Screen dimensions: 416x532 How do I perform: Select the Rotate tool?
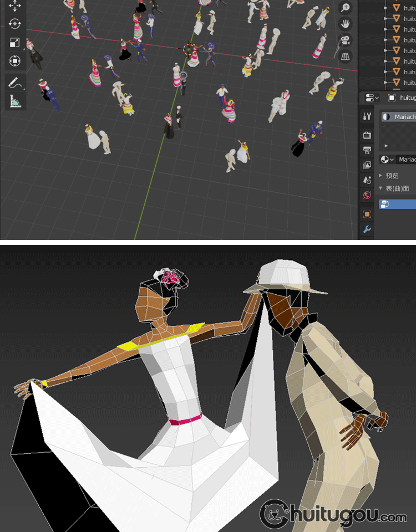click(14, 24)
